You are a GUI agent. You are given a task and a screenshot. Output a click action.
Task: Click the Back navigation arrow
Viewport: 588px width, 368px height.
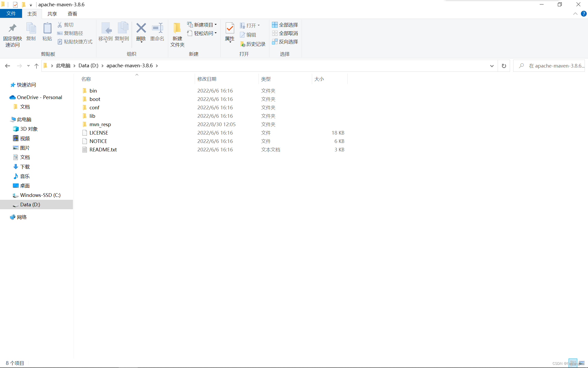click(x=7, y=66)
